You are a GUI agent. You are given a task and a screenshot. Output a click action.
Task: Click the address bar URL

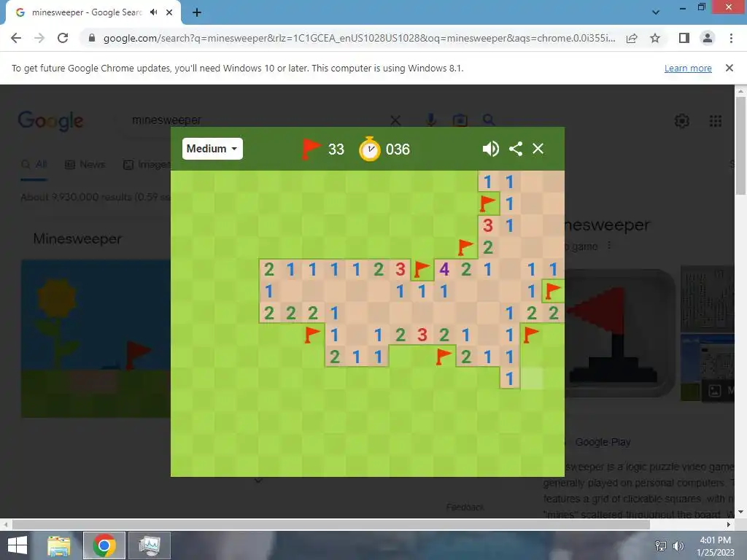pyautogui.click(x=359, y=38)
